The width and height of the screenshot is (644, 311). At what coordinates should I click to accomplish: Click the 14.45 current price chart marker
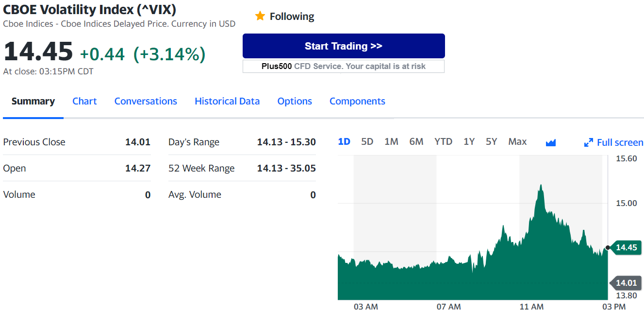(626, 247)
